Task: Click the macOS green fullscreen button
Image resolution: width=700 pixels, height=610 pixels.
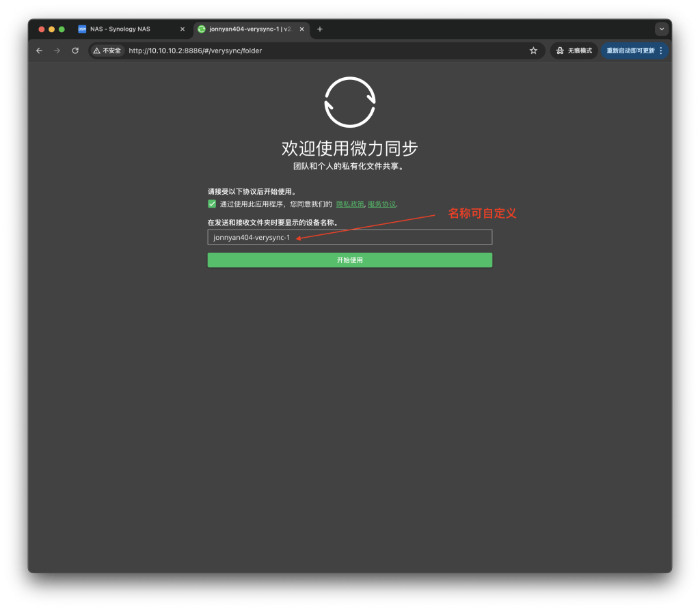Action: (x=62, y=29)
